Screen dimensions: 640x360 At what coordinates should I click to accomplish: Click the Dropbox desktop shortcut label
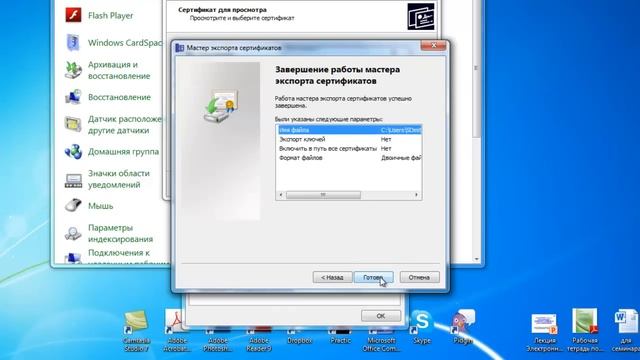point(299,340)
